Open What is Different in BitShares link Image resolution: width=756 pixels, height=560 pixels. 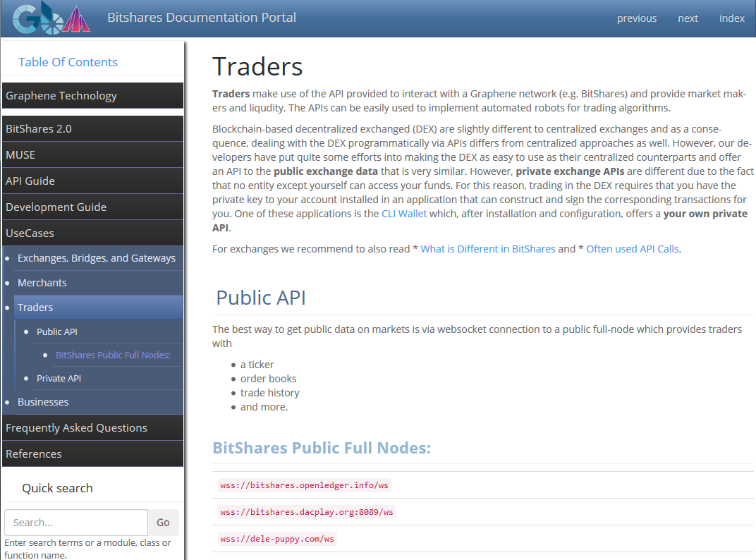(x=488, y=249)
